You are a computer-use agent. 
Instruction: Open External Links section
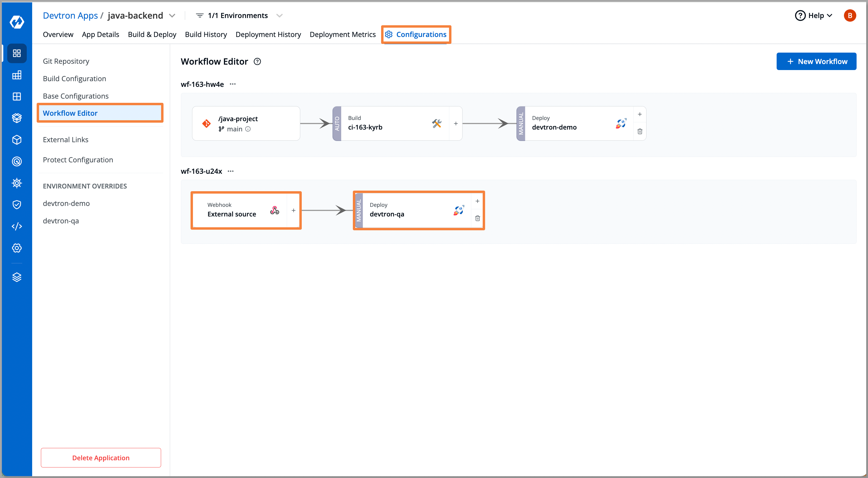pos(65,139)
